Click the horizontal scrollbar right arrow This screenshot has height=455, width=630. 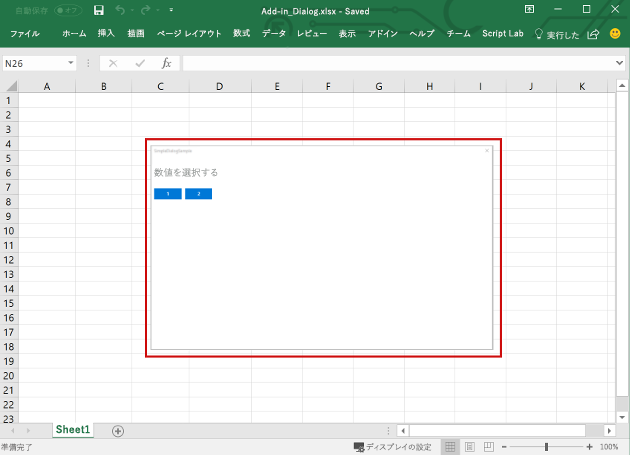tap(610, 431)
